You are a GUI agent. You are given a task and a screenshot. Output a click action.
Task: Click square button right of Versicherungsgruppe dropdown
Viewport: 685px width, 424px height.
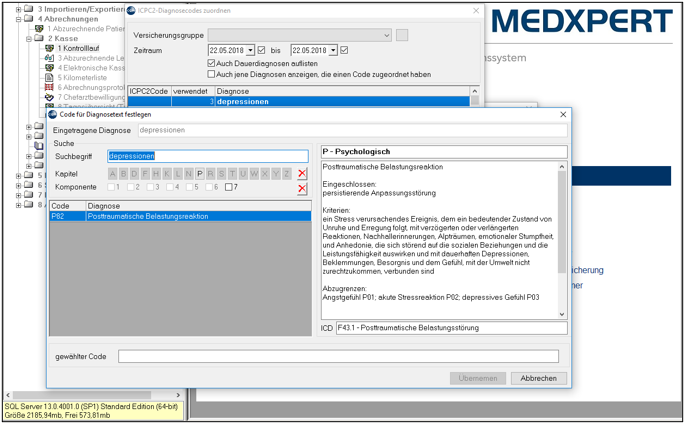(x=402, y=35)
